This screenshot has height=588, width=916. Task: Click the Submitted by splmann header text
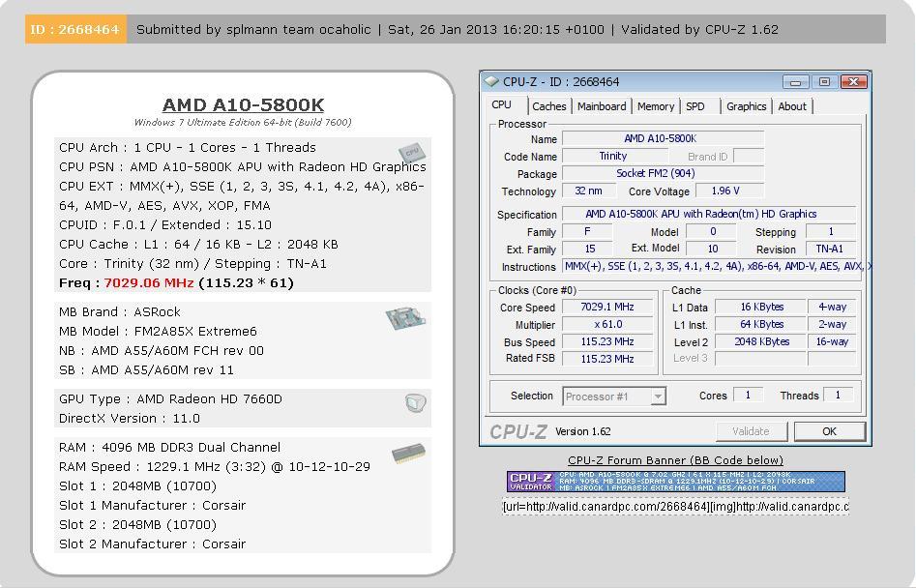pyautogui.click(x=253, y=29)
